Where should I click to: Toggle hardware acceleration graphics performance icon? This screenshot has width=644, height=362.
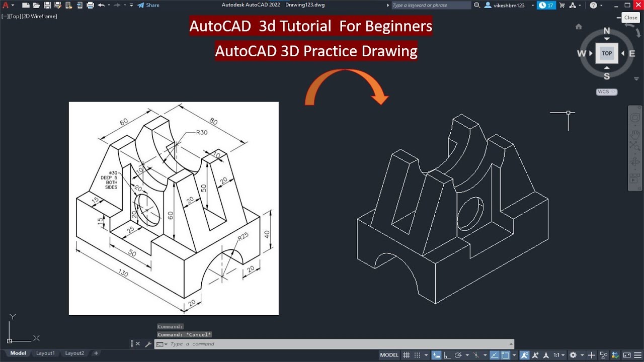[x=615, y=355]
